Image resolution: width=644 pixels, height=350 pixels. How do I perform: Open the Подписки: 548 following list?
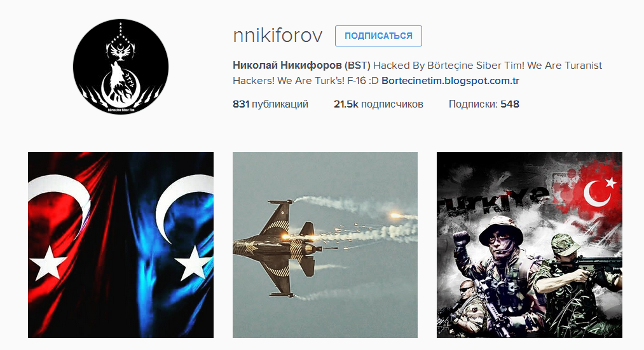(484, 104)
